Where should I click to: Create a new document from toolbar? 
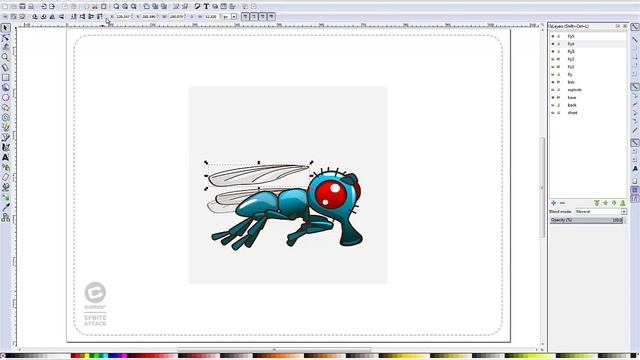tap(5, 7)
